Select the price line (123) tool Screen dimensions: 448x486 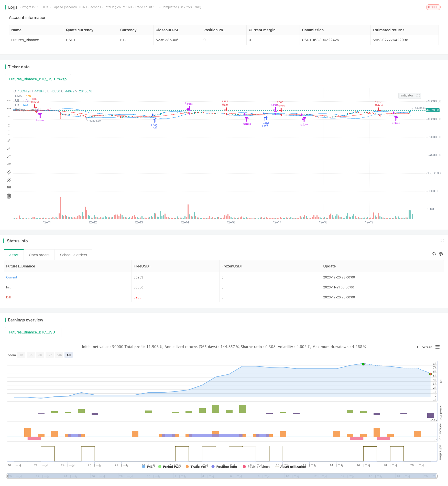coord(9,164)
